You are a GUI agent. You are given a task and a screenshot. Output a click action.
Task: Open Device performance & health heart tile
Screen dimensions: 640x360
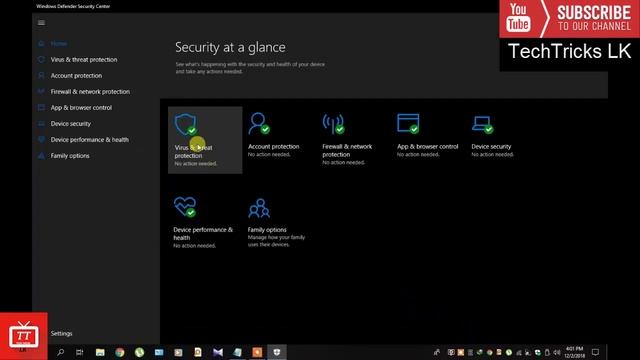pyautogui.click(x=203, y=222)
